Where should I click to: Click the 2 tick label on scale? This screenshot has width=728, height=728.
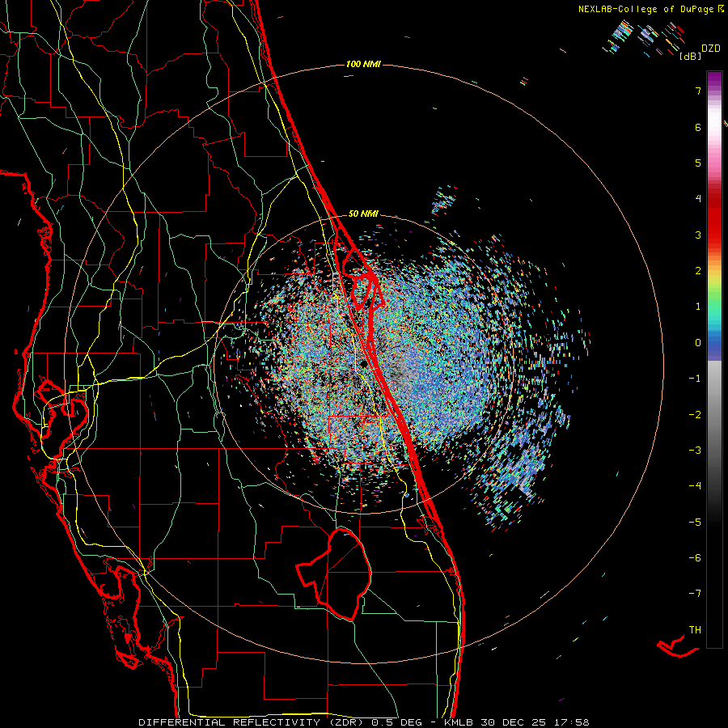[698, 271]
